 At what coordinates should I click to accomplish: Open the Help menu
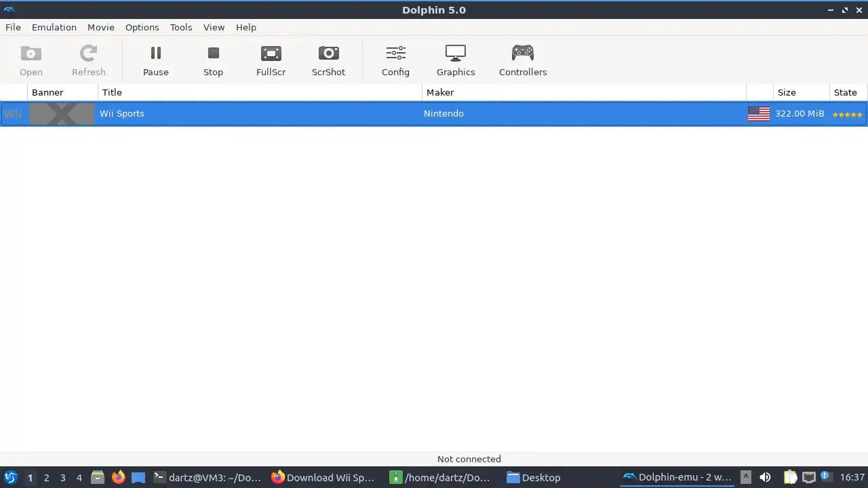pyautogui.click(x=246, y=27)
